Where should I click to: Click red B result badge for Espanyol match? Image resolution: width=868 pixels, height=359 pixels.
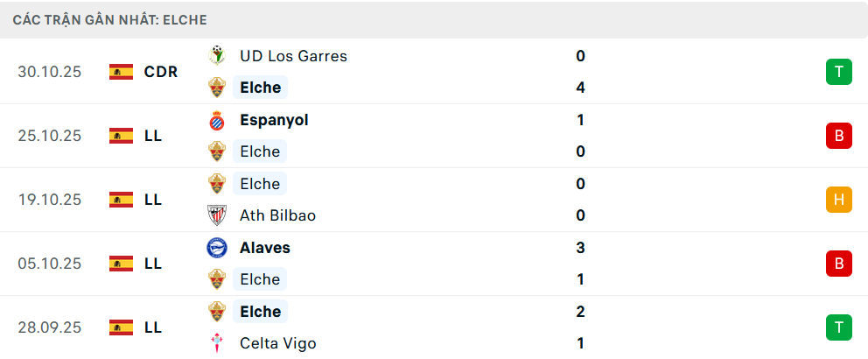(x=838, y=136)
